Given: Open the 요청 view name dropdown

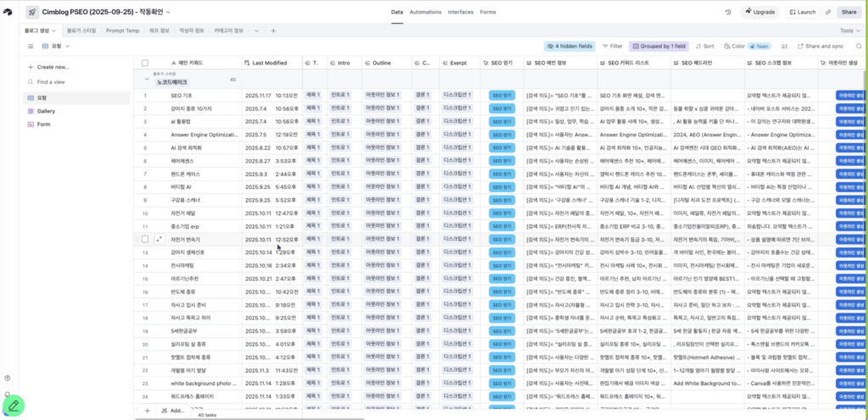Looking at the screenshot, I should [68, 47].
